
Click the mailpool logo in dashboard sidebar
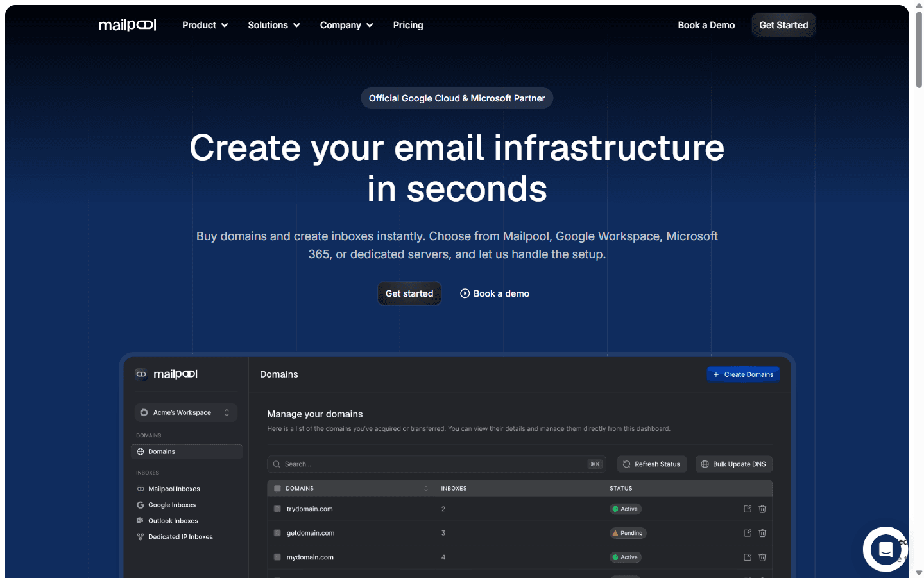tap(166, 374)
